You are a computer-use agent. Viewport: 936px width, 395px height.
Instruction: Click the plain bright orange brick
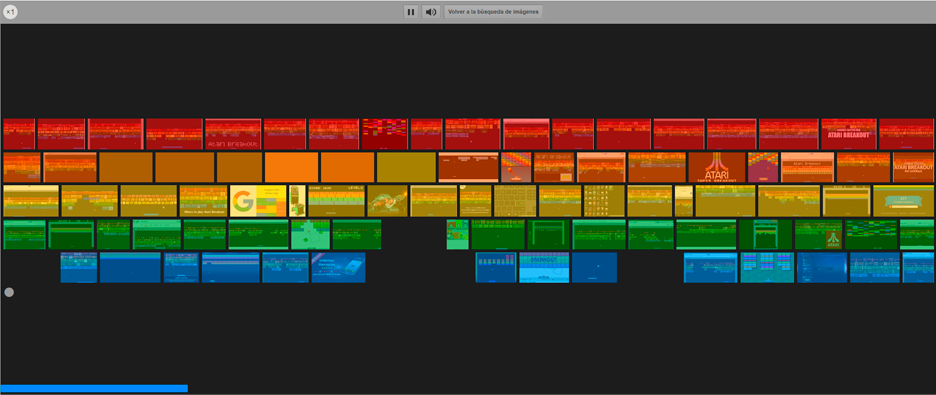pyautogui.click(x=291, y=168)
